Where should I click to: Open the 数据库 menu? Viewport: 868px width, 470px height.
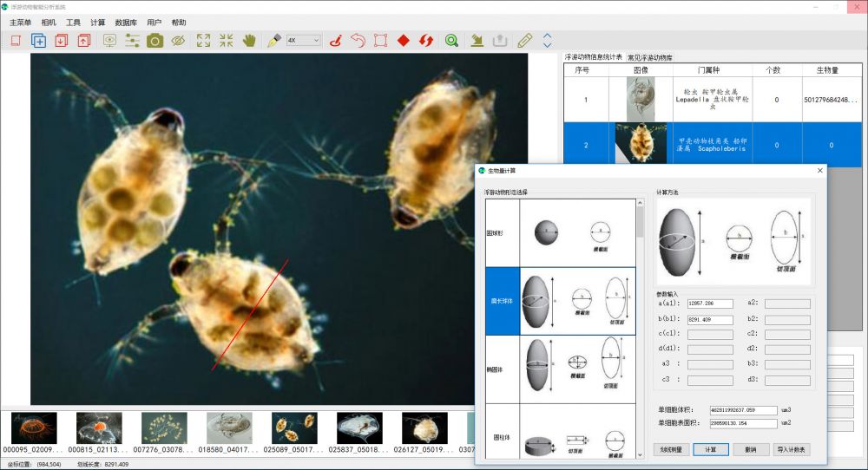click(126, 22)
